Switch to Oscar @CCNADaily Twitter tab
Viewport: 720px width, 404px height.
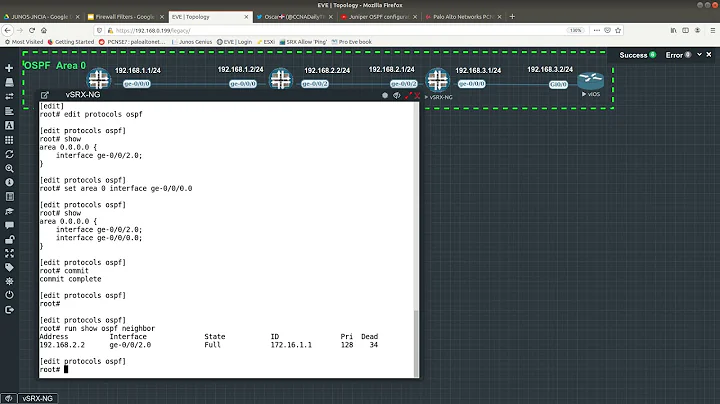[x=295, y=17]
